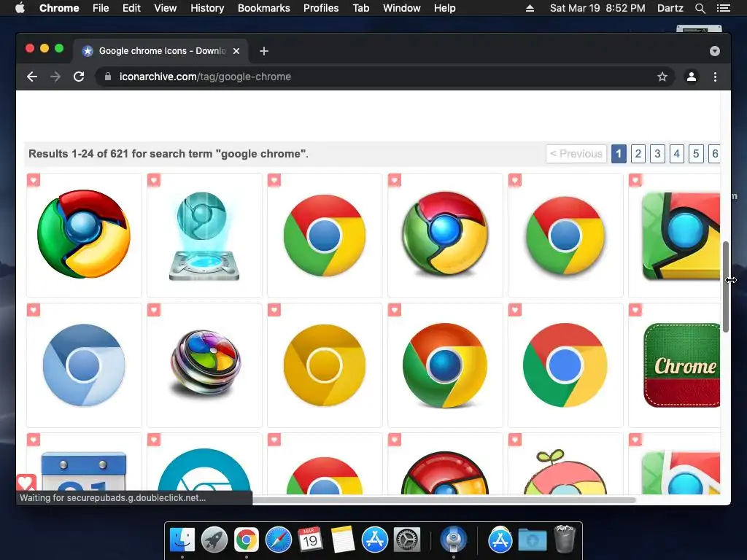
Task: Open the Bookmarks menu
Action: click(x=264, y=8)
